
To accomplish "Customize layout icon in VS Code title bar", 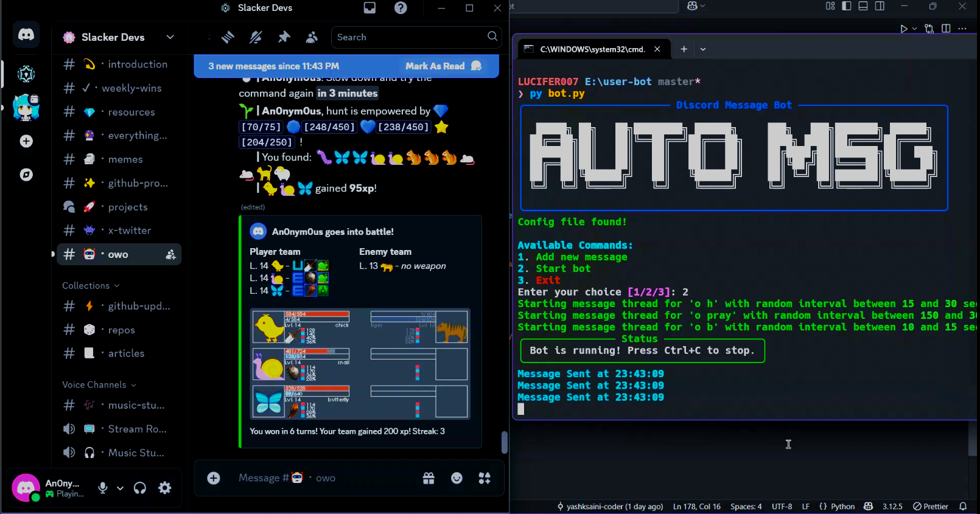I will pyautogui.click(x=830, y=6).
